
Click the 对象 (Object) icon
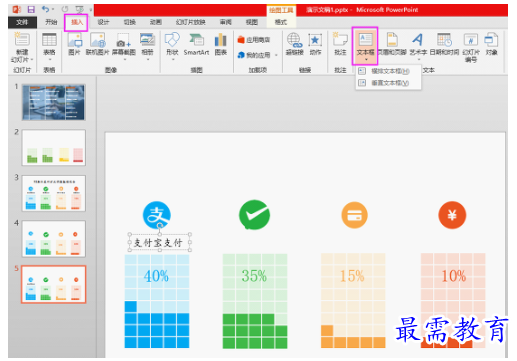click(491, 40)
